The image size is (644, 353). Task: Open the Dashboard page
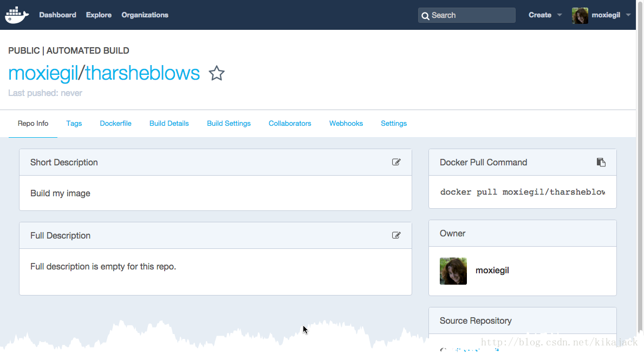click(x=57, y=15)
